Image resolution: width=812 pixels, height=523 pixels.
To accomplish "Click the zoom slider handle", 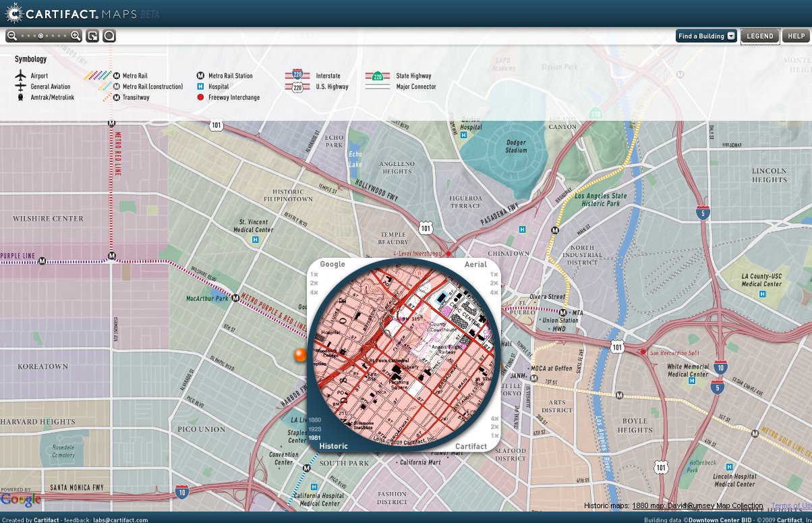I will pos(41,36).
